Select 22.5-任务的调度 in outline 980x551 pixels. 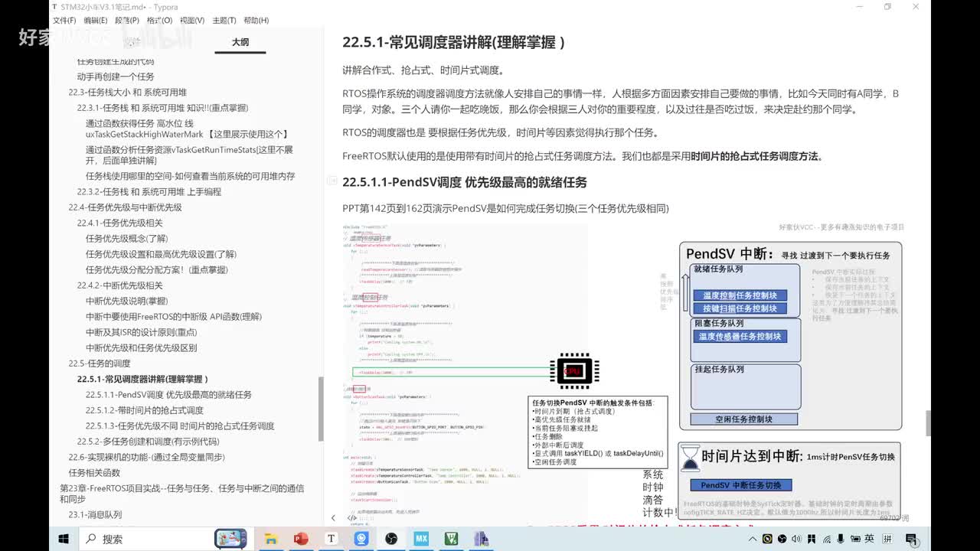coord(99,364)
